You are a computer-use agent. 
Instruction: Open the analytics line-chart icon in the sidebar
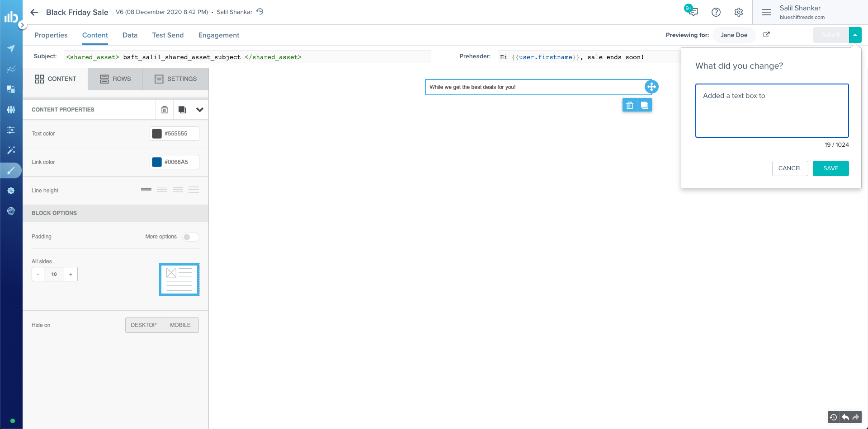(11, 69)
